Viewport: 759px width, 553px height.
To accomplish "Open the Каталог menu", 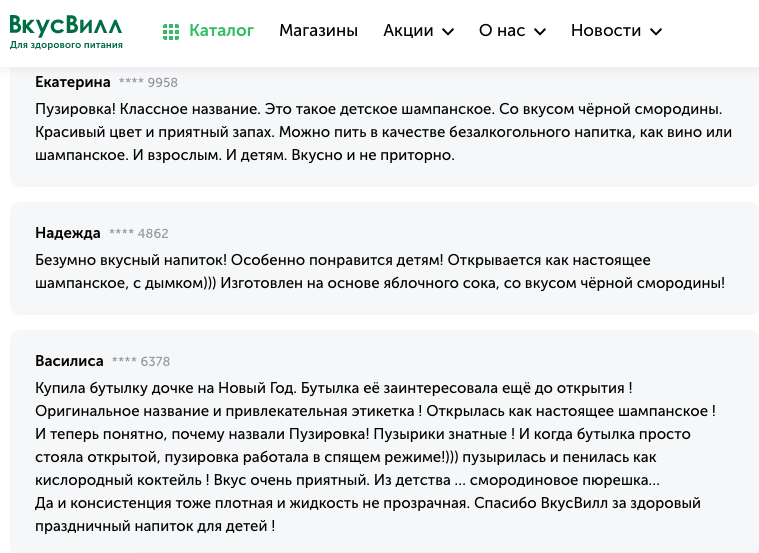I will tap(221, 31).
